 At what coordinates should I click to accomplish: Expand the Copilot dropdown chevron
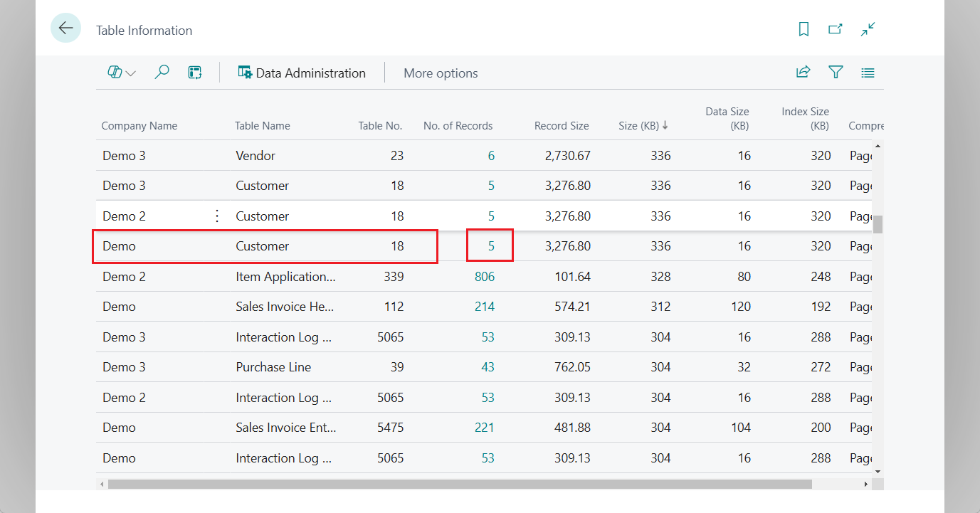130,72
